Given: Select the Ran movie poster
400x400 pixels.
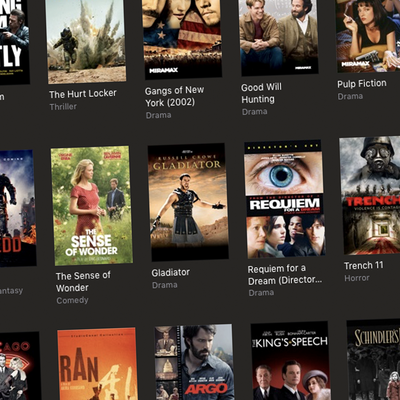Looking at the screenshot, I should pyautogui.click(x=98, y=363).
